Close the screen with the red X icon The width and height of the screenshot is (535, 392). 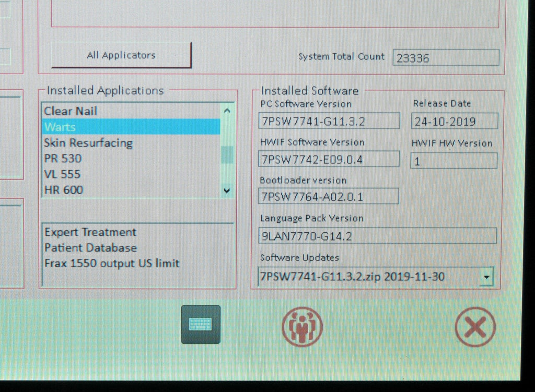click(x=475, y=327)
